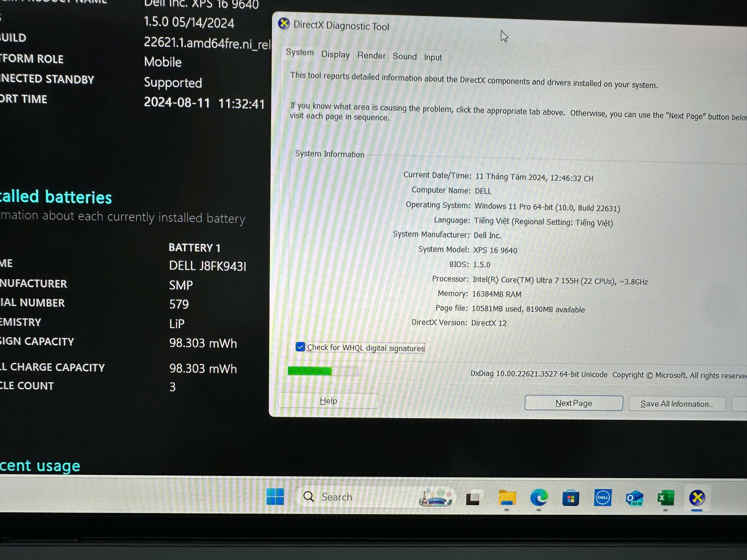The height and width of the screenshot is (560, 747).
Task: Click the Dell Support application icon
Action: point(602,498)
